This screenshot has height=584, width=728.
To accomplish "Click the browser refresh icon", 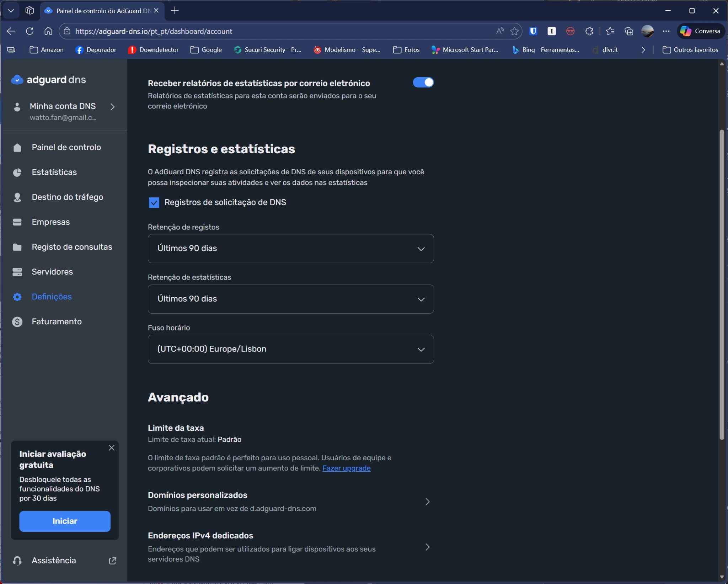I will click(x=30, y=31).
